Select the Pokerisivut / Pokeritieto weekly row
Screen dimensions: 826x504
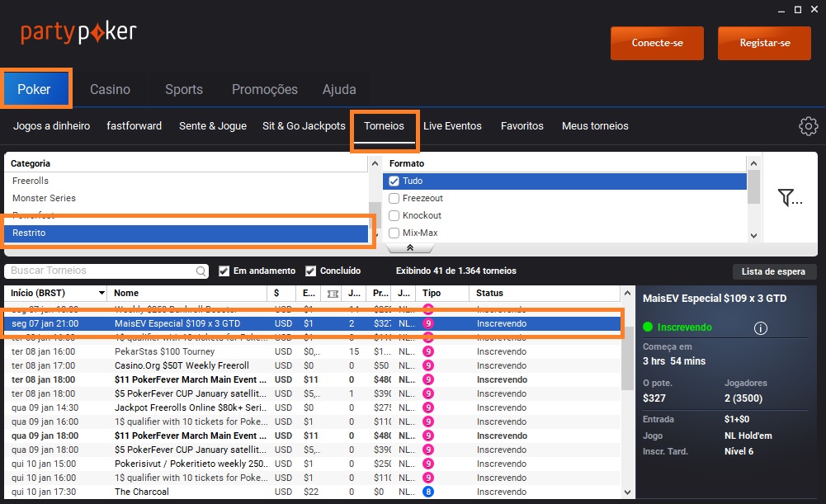313,464
